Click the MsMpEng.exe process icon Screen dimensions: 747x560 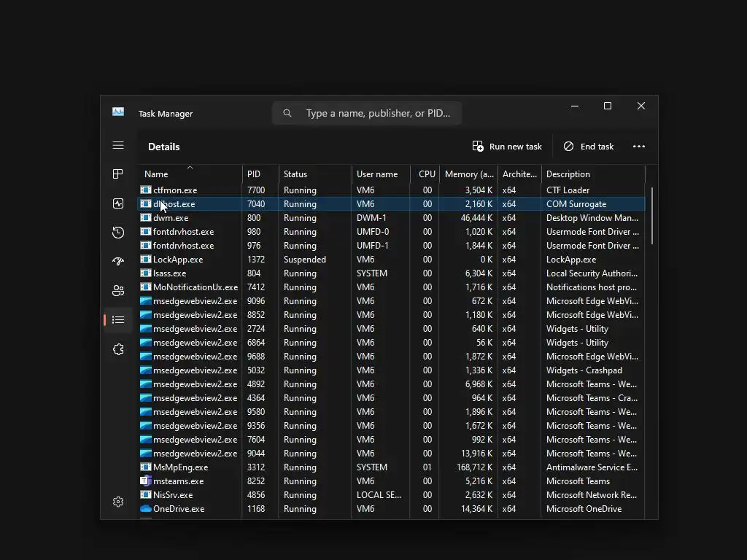tap(146, 467)
